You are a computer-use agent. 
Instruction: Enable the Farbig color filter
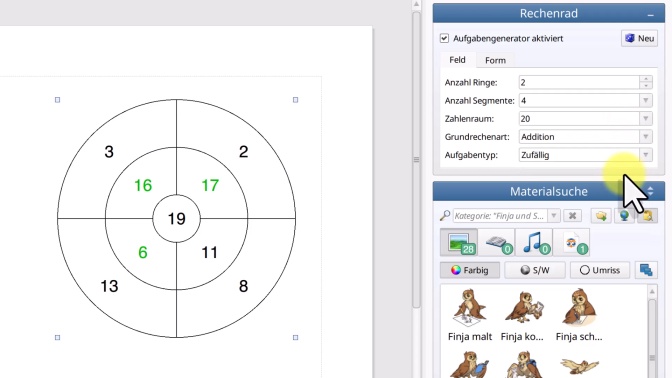tap(470, 270)
